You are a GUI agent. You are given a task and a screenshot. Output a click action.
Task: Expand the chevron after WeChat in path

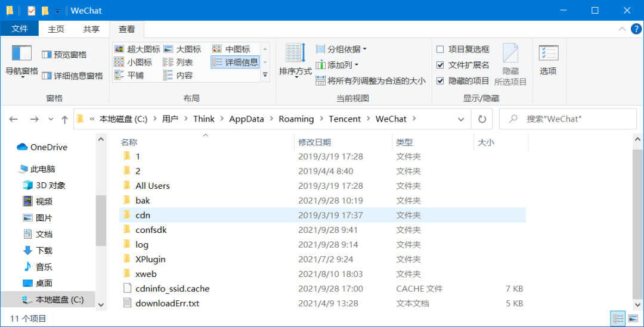[414, 119]
